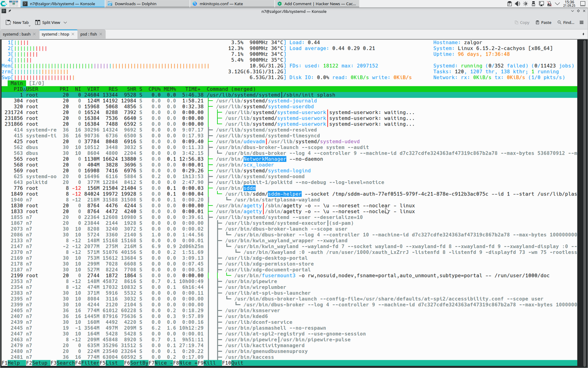The width and height of the screenshot is (588, 368).
Task: Click F10 Quit in htop footer
Action: (x=233, y=363)
